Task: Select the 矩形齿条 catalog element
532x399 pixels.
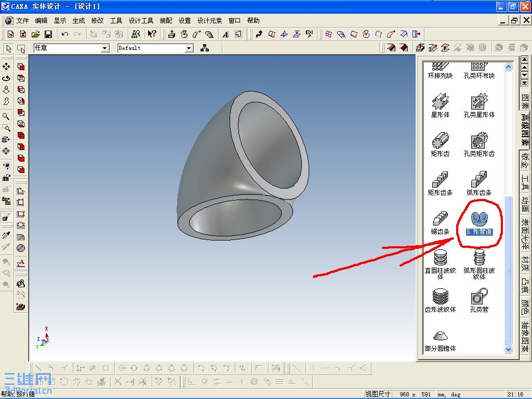Action: [x=440, y=183]
